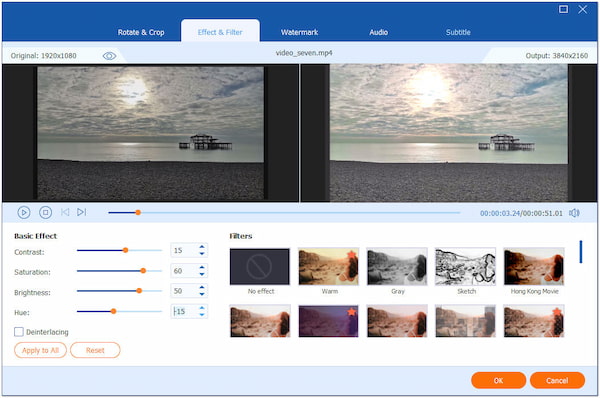Click the video_seven.mp4 file name

pos(304,53)
